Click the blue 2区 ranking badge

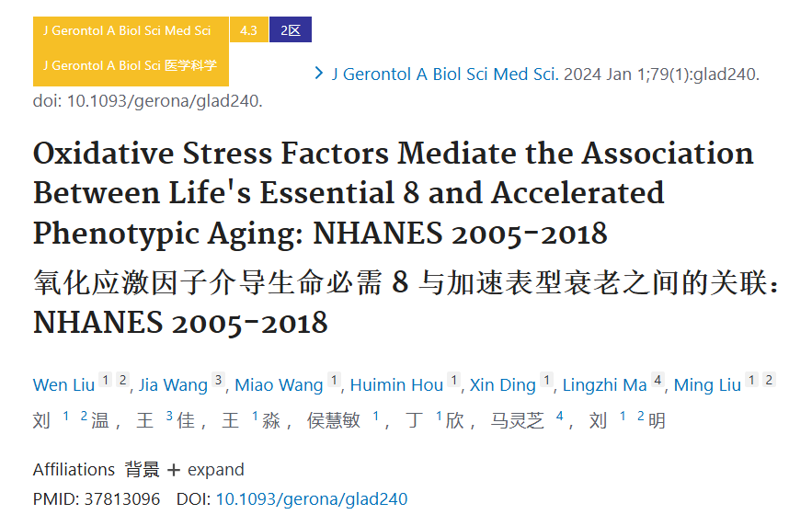point(291,30)
